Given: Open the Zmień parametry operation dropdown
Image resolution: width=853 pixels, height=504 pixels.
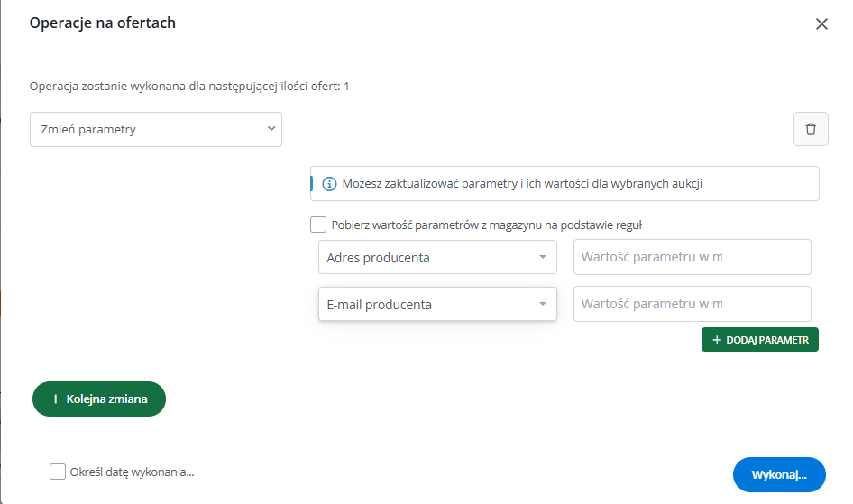Looking at the screenshot, I should point(156,130).
